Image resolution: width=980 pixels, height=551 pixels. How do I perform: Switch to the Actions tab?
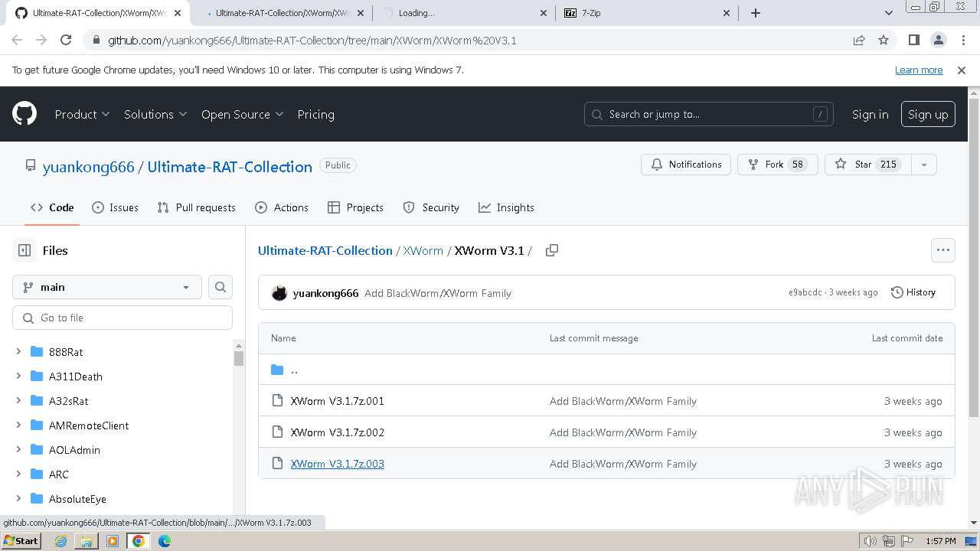(281, 207)
